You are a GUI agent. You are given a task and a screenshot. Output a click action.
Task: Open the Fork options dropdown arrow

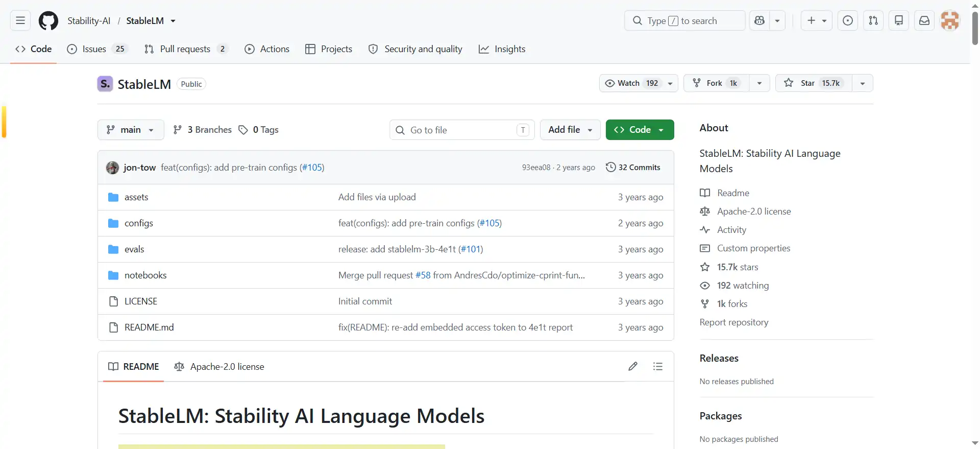tap(759, 83)
